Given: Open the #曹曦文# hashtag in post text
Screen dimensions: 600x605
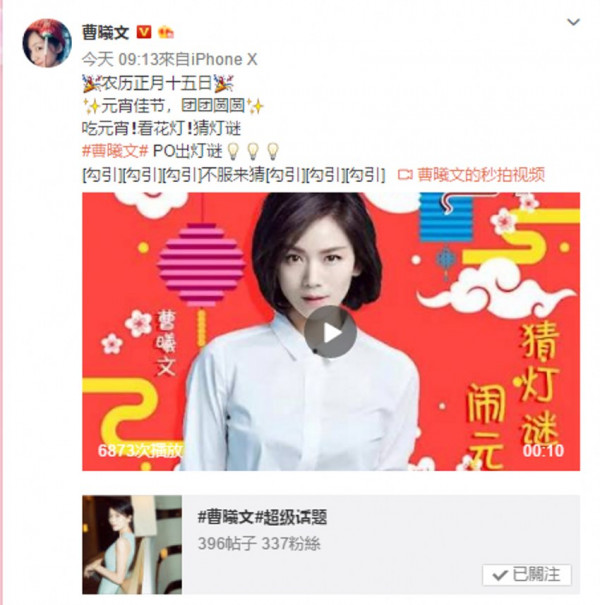Looking at the screenshot, I should [115, 151].
